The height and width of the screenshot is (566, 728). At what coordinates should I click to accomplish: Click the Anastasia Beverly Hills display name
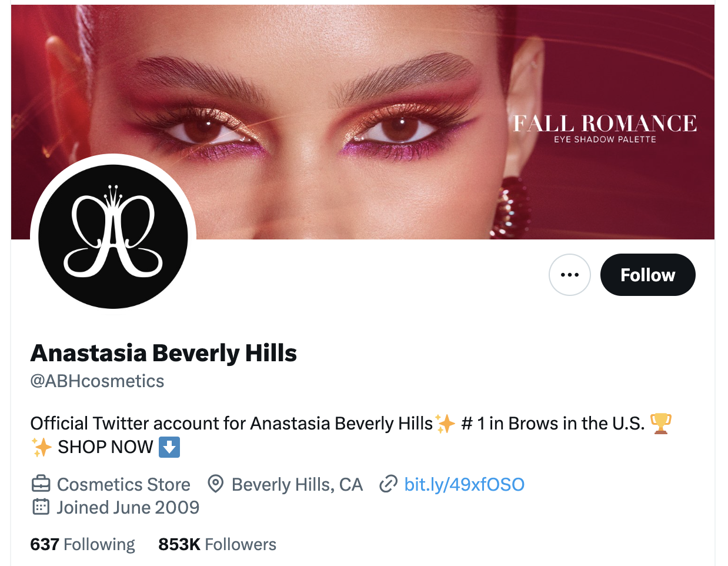(x=163, y=353)
